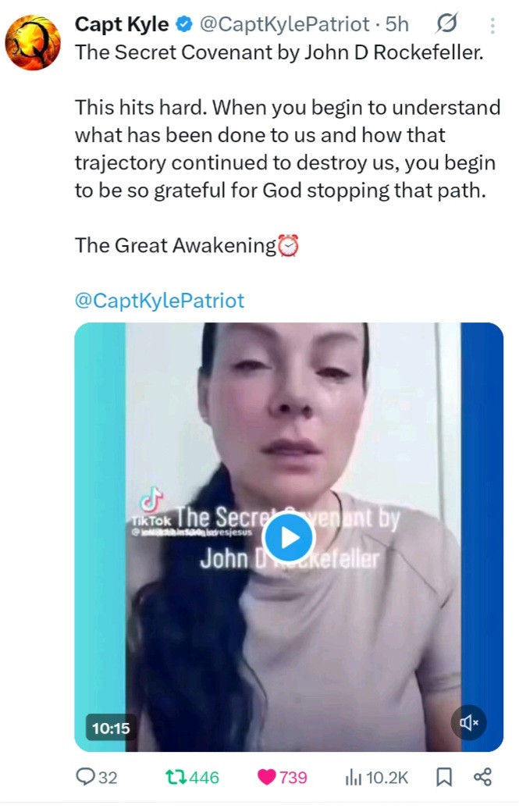Screen dimensions: 519x812
Task: Click the 5h post timestamp
Action: point(397,24)
